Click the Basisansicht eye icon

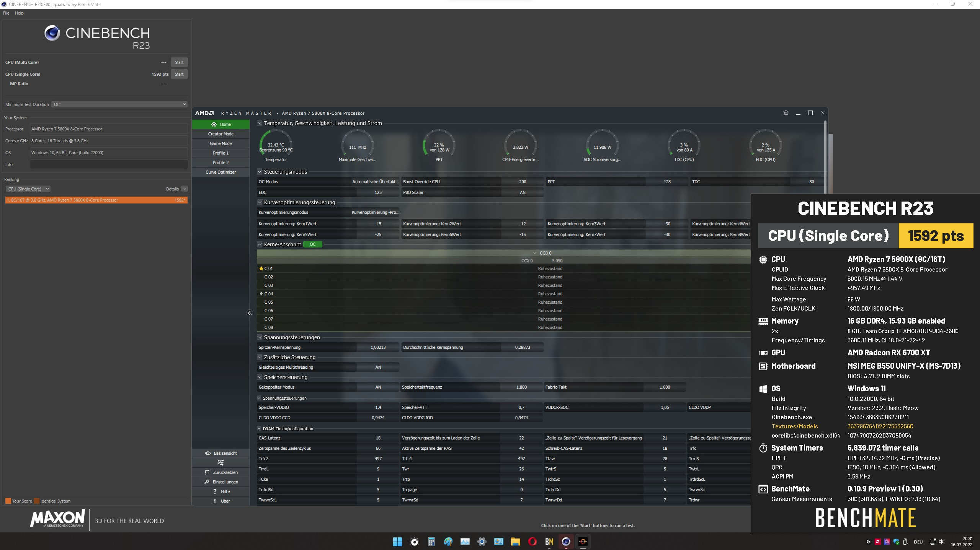208,453
